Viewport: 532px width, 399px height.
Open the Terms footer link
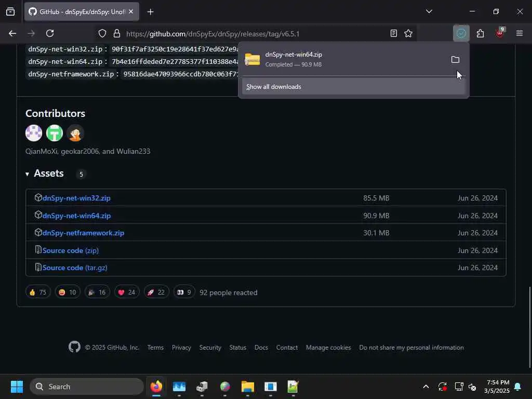click(155, 348)
